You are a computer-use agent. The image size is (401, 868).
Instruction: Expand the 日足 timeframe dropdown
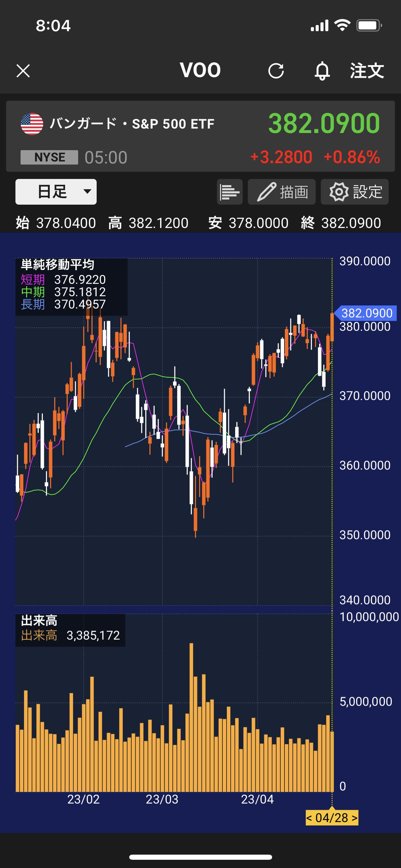56,192
